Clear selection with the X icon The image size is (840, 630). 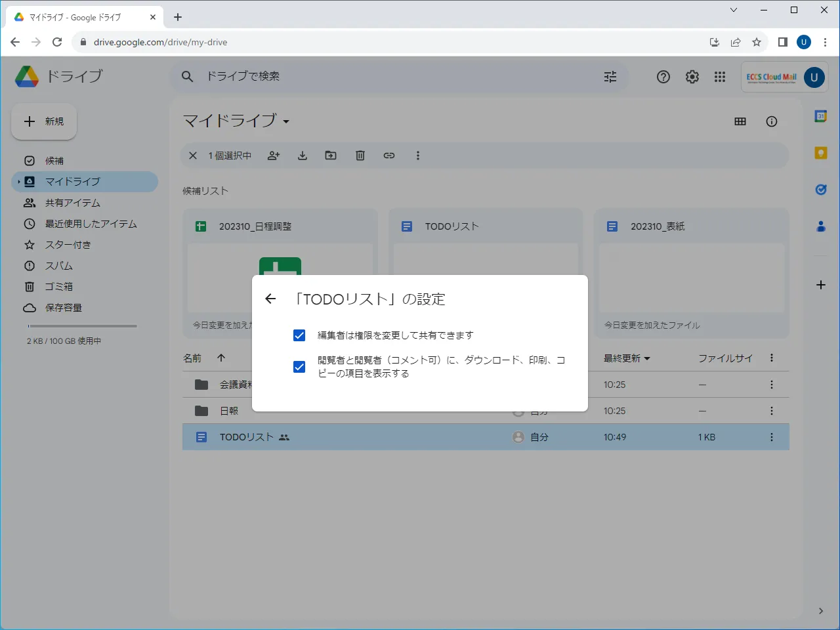193,156
